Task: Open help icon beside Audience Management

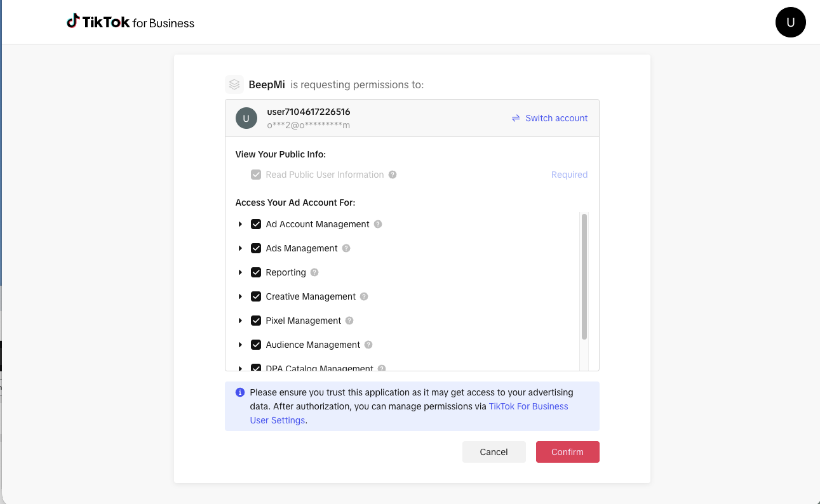Action: (x=368, y=345)
